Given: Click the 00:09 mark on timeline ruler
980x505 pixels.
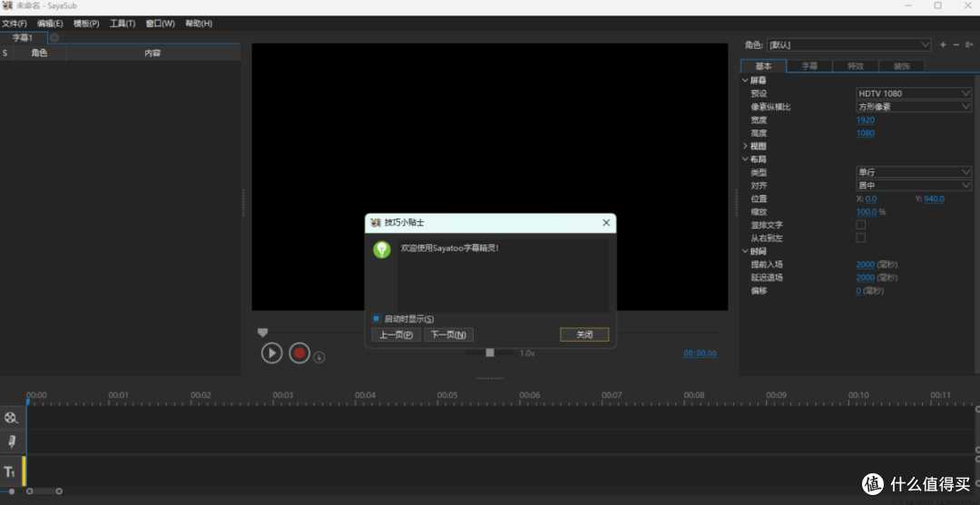Looking at the screenshot, I should coord(776,395).
